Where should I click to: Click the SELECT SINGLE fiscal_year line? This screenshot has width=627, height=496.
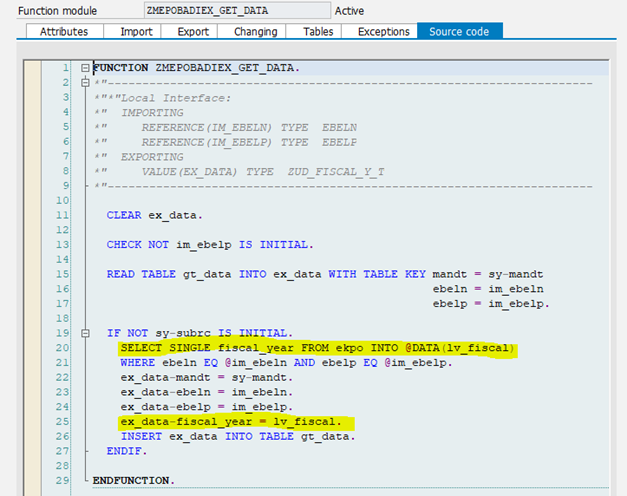[317, 348]
